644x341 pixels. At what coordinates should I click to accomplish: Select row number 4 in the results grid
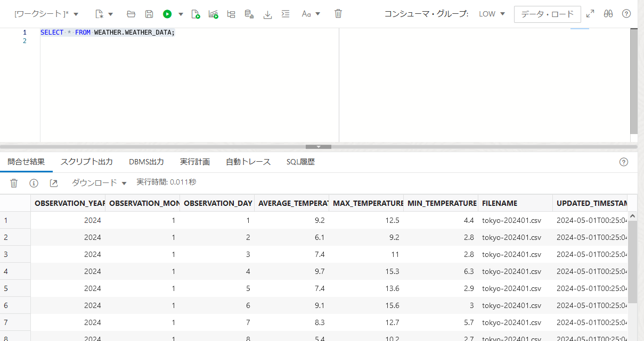[15, 271]
